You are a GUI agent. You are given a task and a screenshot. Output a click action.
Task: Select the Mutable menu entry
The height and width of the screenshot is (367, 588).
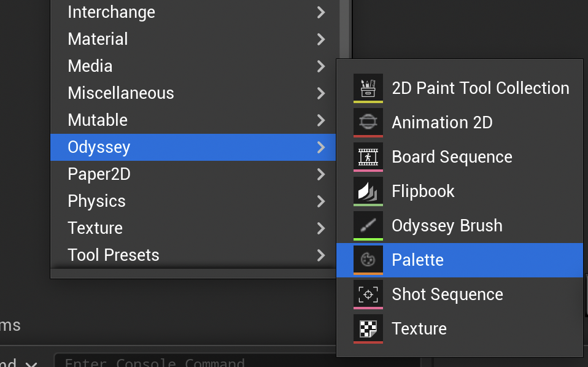click(193, 120)
